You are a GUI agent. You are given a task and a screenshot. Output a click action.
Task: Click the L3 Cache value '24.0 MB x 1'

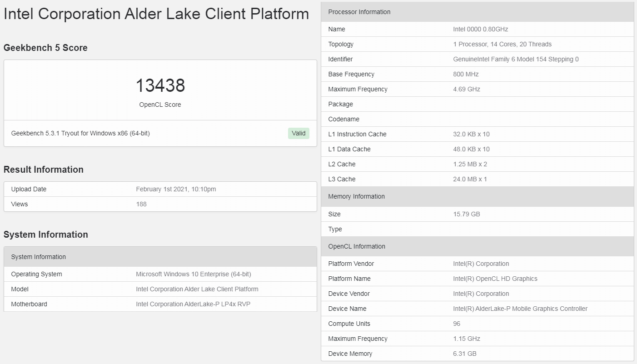click(470, 179)
